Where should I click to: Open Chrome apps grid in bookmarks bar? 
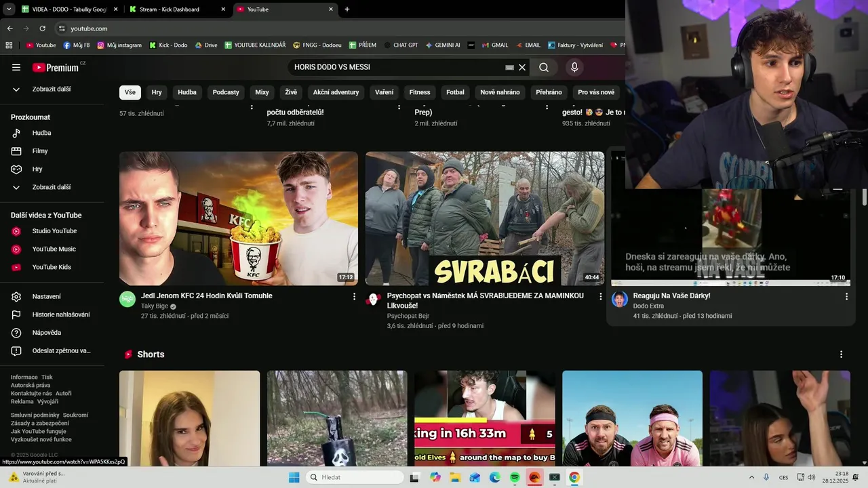coord(9,45)
